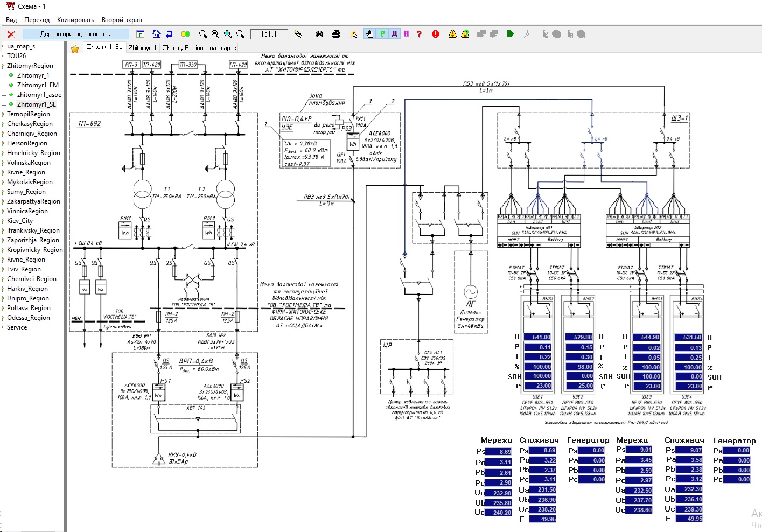Click the red question mark icon

pyautogui.click(x=419, y=34)
